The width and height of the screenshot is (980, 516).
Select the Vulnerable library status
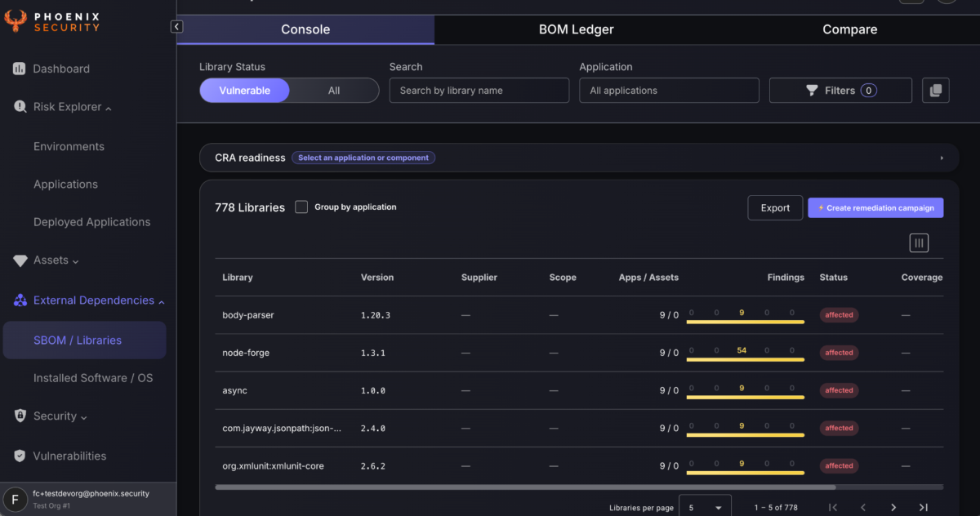pyautogui.click(x=244, y=91)
